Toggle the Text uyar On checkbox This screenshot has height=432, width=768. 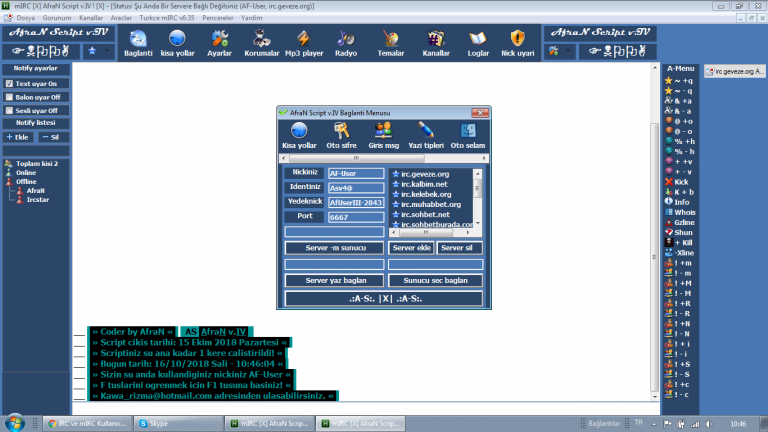[9, 83]
